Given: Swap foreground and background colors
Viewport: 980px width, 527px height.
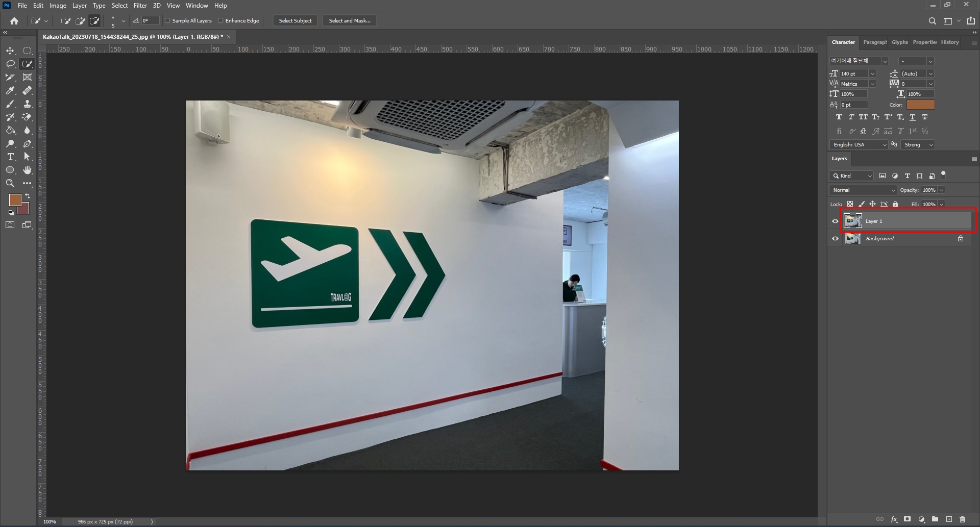Looking at the screenshot, I should tap(28, 196).
